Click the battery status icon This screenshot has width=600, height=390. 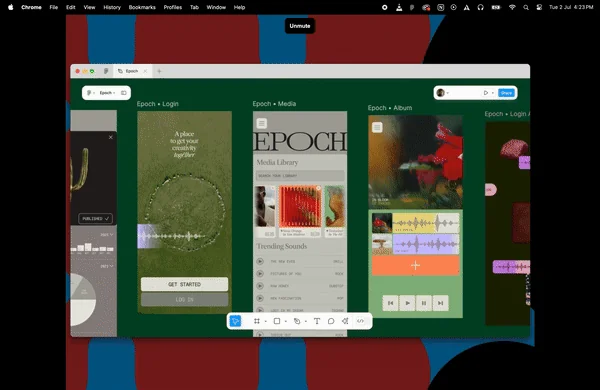coord(496,7)
